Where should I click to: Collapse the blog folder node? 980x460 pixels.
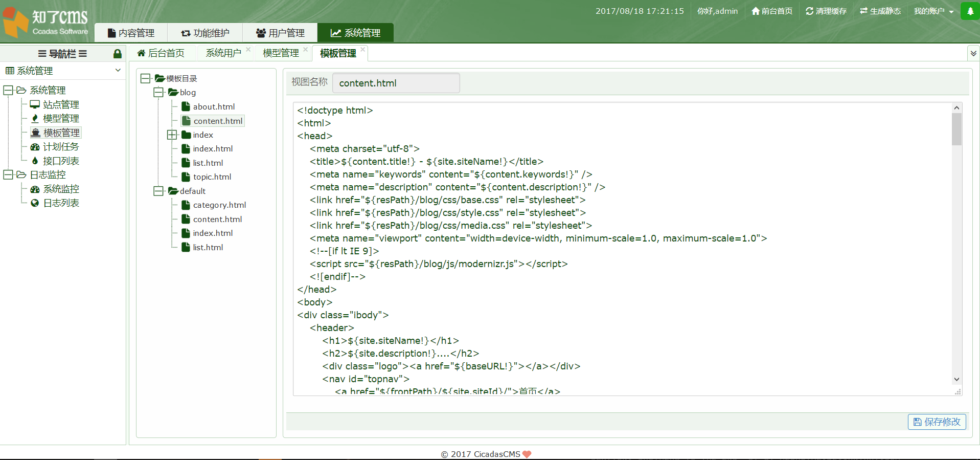pos(158,92)
